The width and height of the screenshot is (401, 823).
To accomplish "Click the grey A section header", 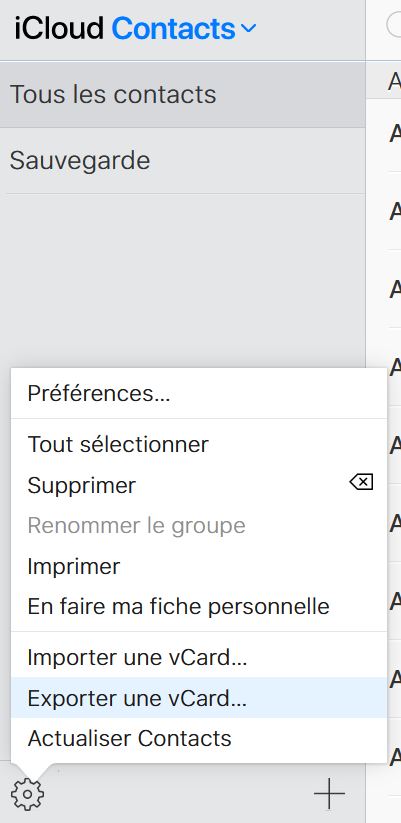I will 384,80.
